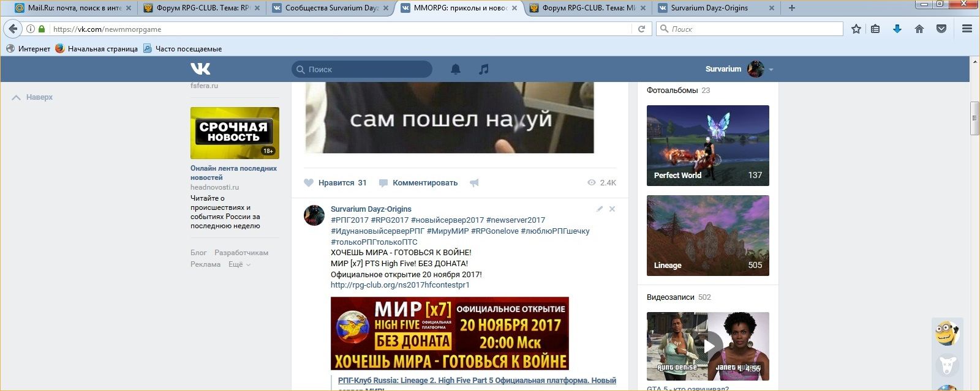Viewport: 980px width, 391px height.
Task: Click the site info icon in address bar
Action: tap(30, 29)
